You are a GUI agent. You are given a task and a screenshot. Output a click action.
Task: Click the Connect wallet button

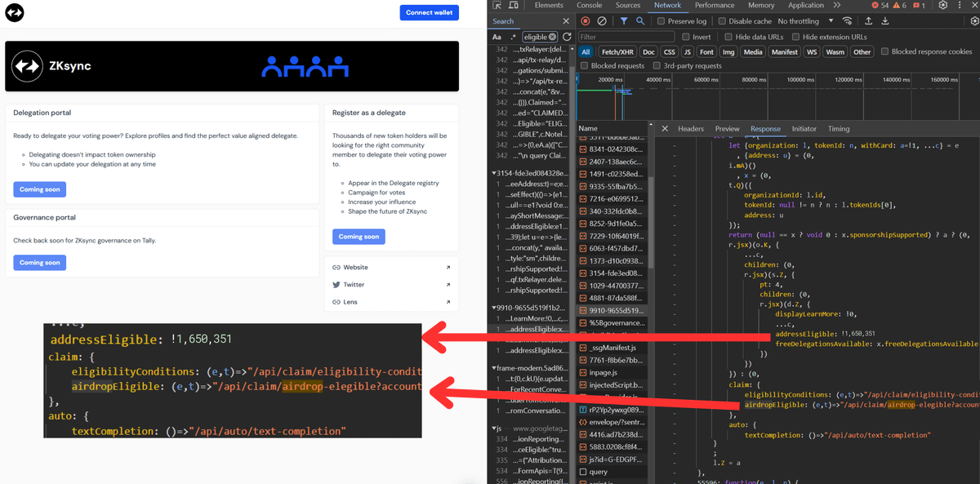click(429, 11)
